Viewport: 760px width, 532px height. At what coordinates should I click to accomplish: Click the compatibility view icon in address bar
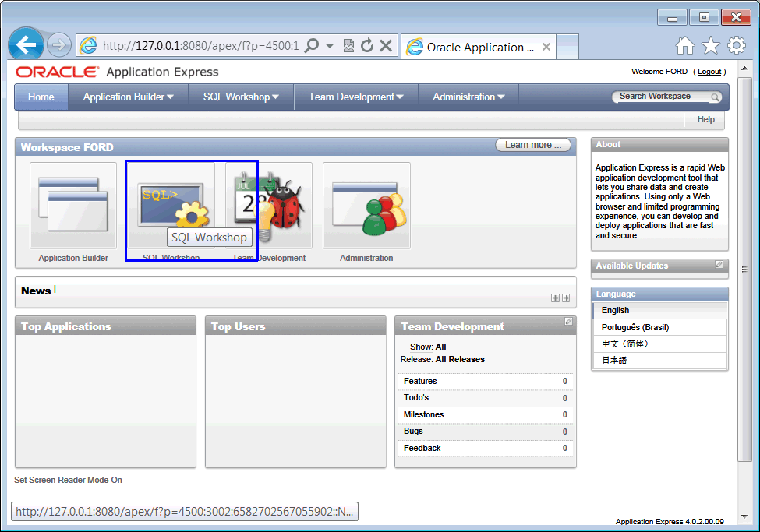point(348,46)
